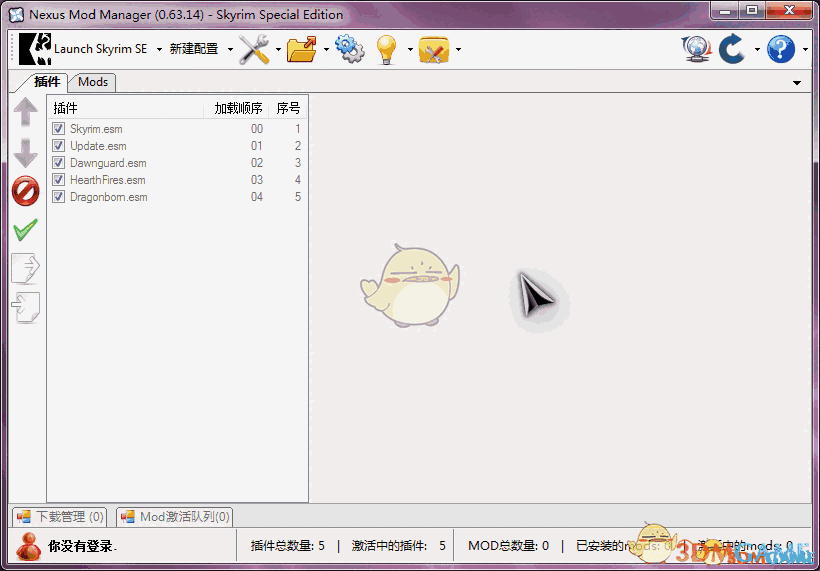Viewport: 820px width, 571px height.
Task: Sort by the 序号 column header
Action: coord(288,108)
